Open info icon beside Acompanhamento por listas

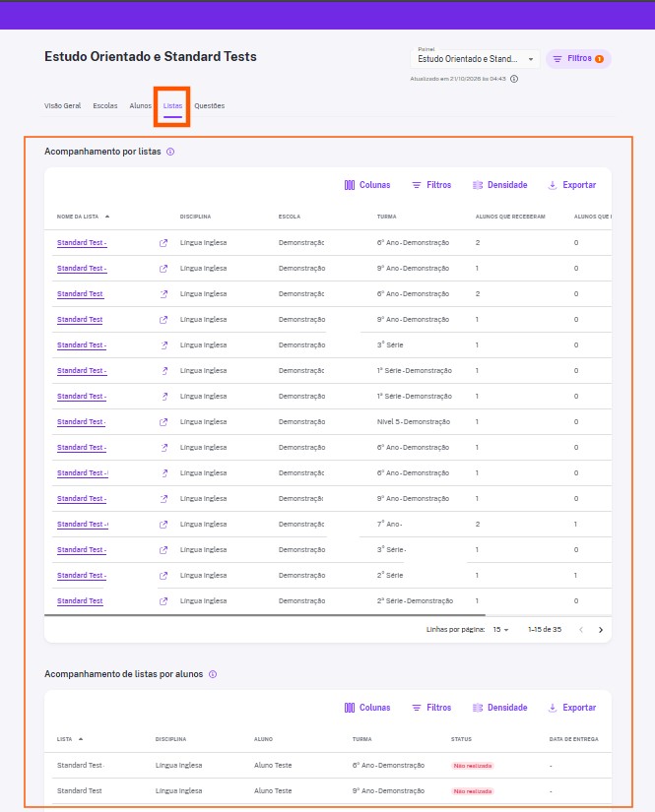tap(170, 152)
